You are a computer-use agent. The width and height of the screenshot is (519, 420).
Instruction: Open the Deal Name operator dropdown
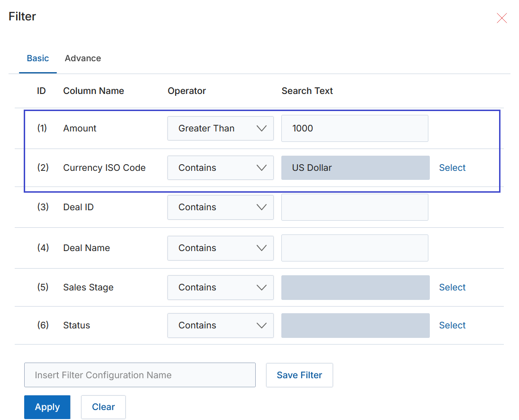point(221,248)
